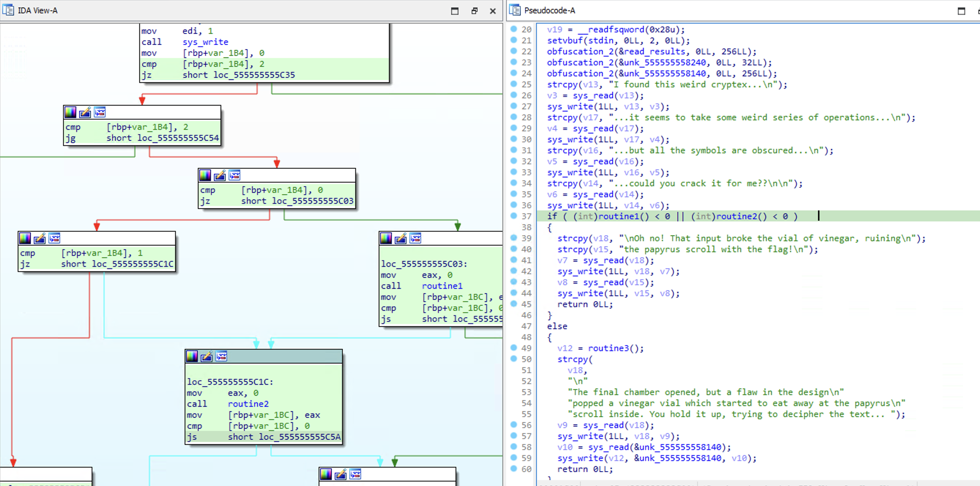Click 'mov edi, 1' in top node
Viewport: 980px width, 486px height.
(177, 31)
